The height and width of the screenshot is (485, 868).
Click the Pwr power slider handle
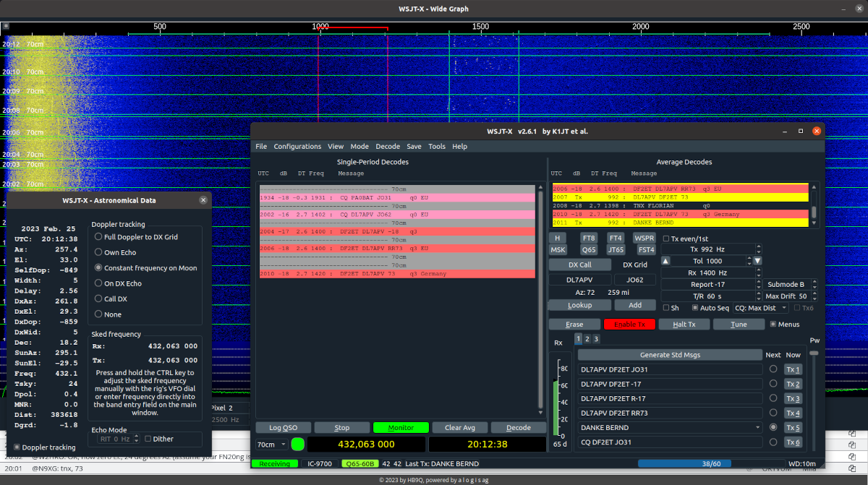(x=814, y=353)
